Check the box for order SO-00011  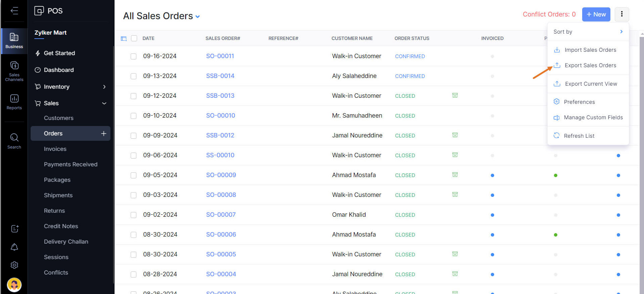click(x=133, y=56)
